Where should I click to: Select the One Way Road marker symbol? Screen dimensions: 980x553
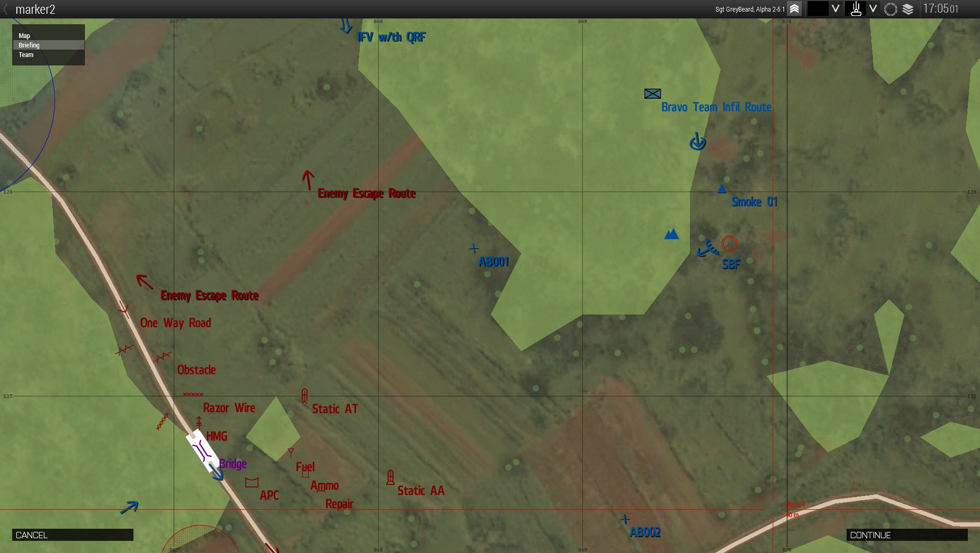point(124,310)
